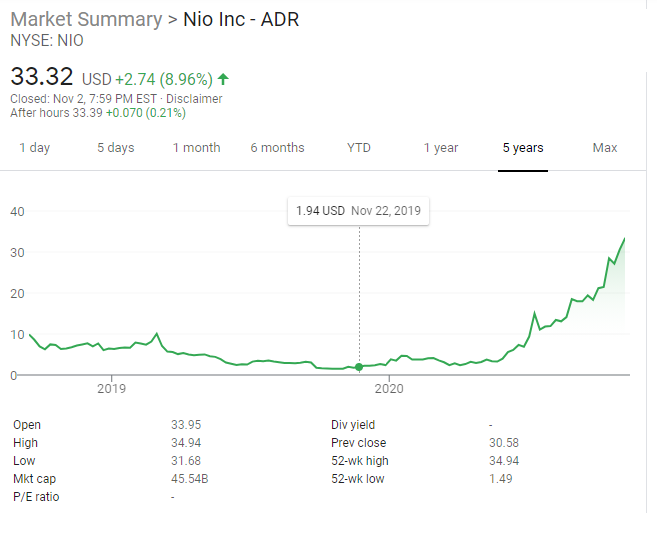Choose the 1 year tab
Screen dimensions: 664x550
point(440,148)
